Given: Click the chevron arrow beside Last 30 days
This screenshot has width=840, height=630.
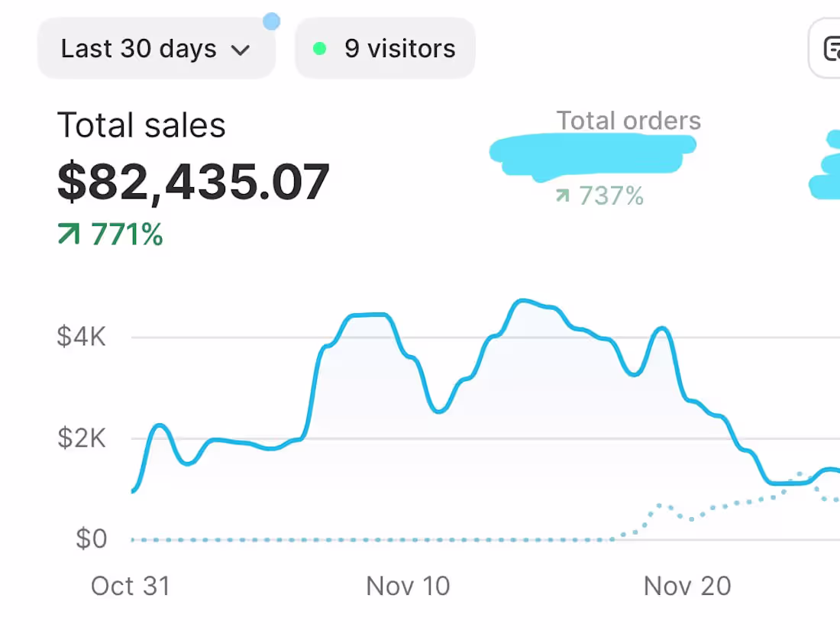Looking at the screenshot, I should [x=241, y=50].
